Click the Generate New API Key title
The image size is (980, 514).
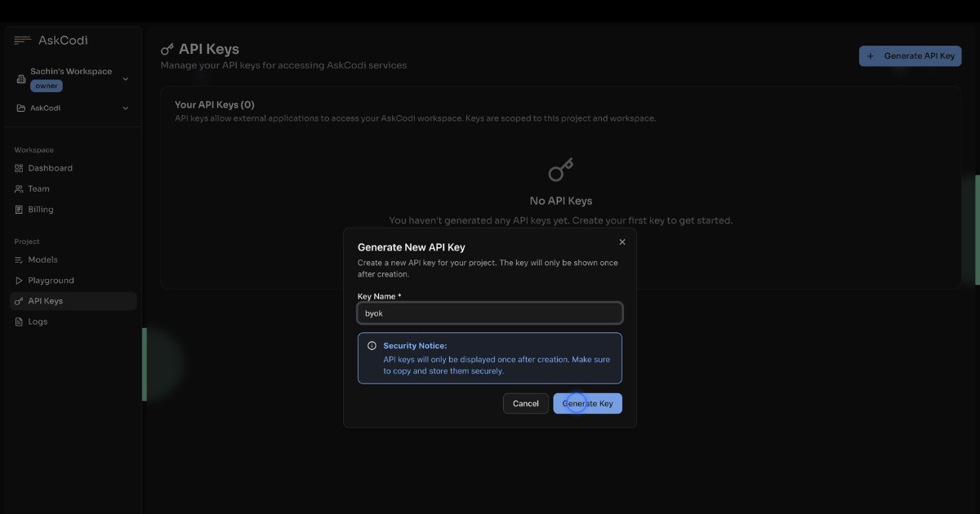pyautogui.click(x=412, y=247)
